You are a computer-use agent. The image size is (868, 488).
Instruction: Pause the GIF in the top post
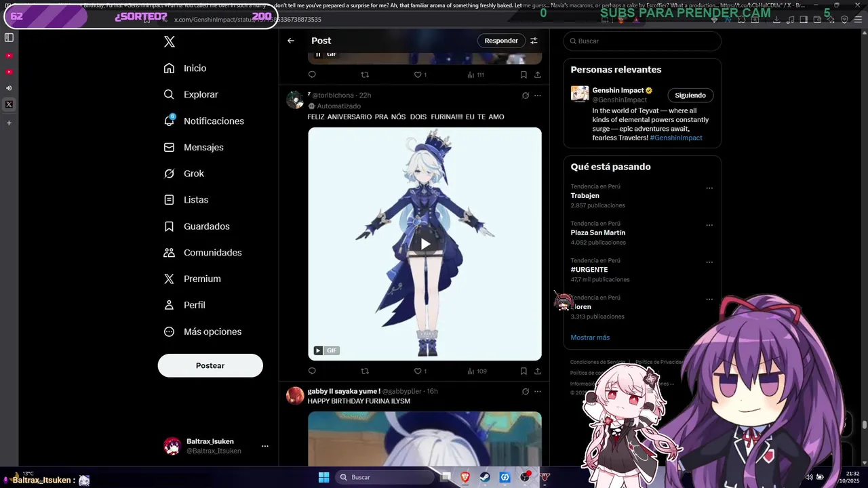[x=318, y=54]
